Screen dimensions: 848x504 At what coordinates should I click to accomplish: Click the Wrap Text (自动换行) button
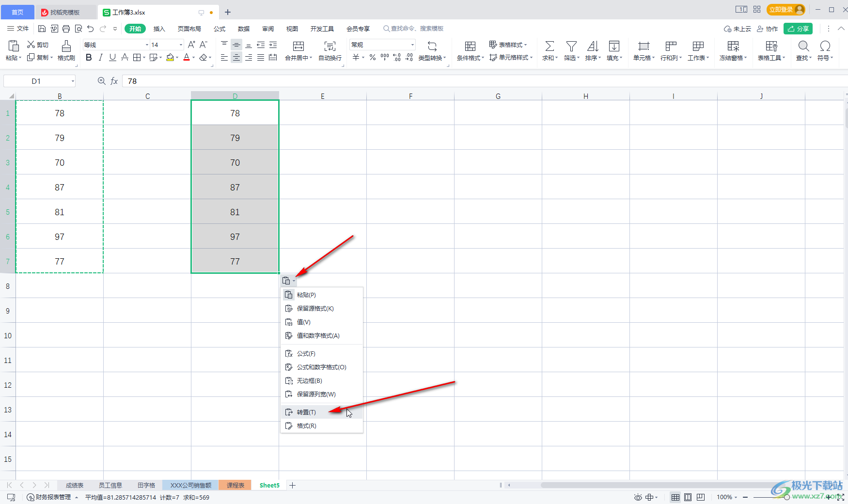click(330, 50)
